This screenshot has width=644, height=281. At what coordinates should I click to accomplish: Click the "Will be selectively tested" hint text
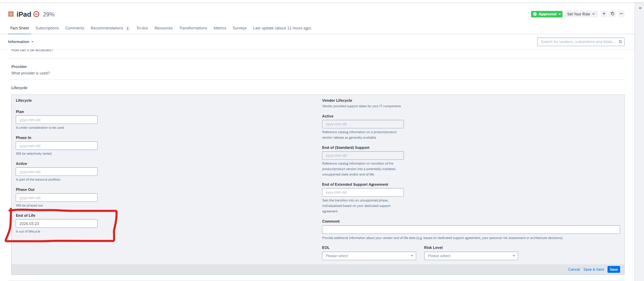pos(34,154)
